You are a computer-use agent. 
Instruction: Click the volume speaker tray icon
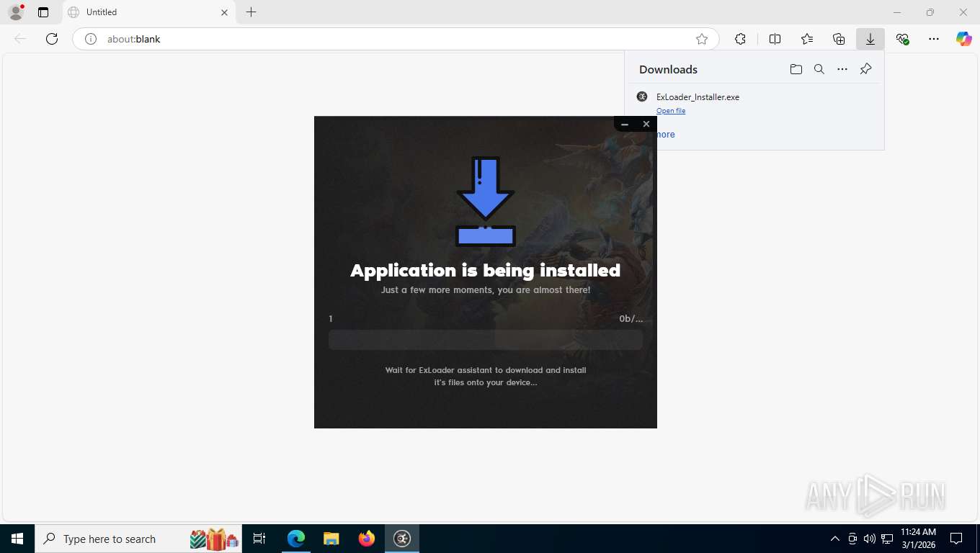pos(870,539)
